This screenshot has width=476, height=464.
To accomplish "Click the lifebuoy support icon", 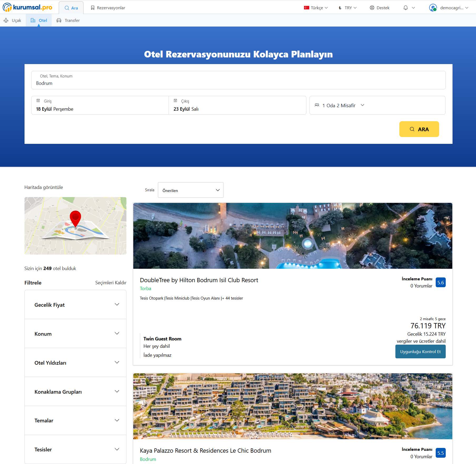I will (372, 8).
